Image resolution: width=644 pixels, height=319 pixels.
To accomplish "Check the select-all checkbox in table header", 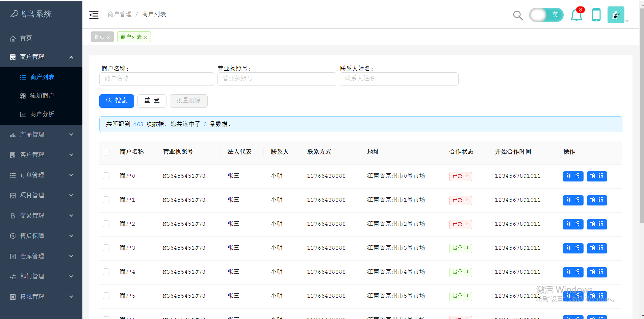I will (x=106, y=152).
